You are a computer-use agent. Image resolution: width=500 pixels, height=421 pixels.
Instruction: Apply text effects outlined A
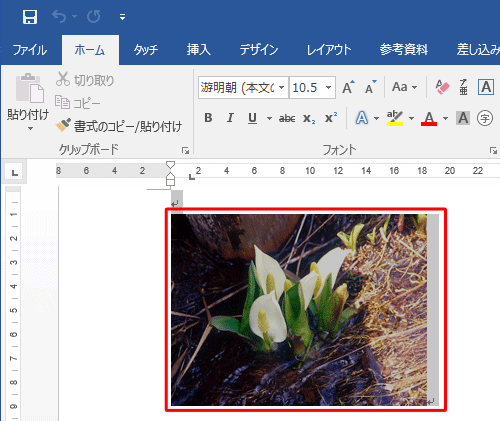362,118
